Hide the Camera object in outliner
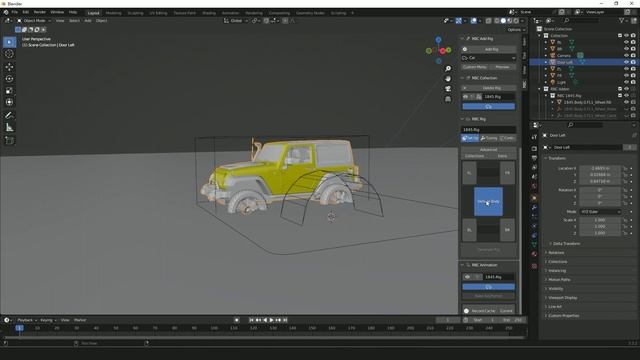 [626, 55]
